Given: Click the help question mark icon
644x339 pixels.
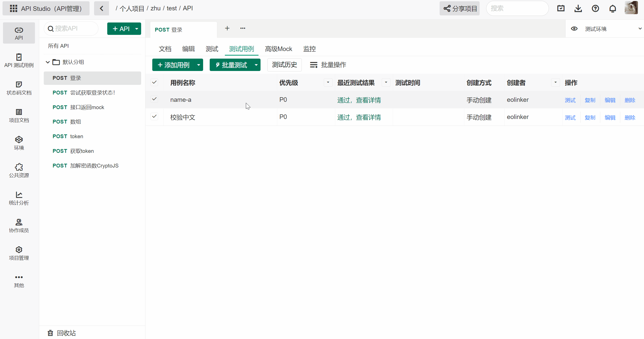Looking at the screenshot, I should click(595, 9).
